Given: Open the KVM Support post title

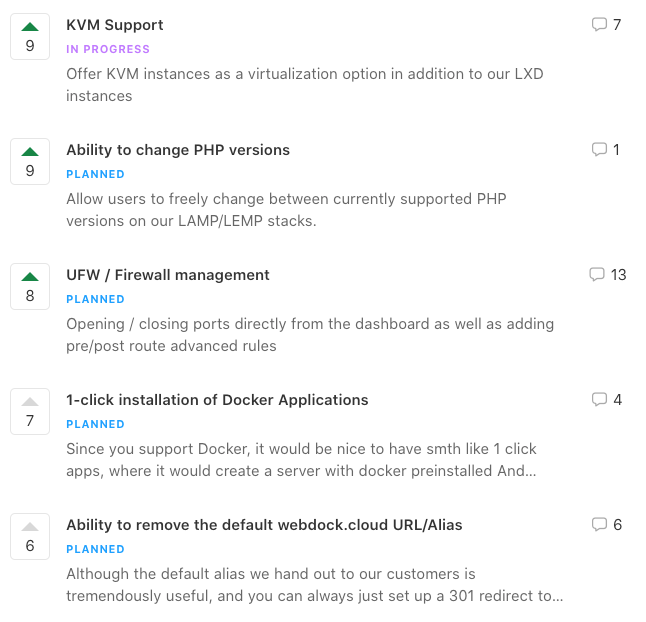Looking at the screenshot, I should [115, 25].
